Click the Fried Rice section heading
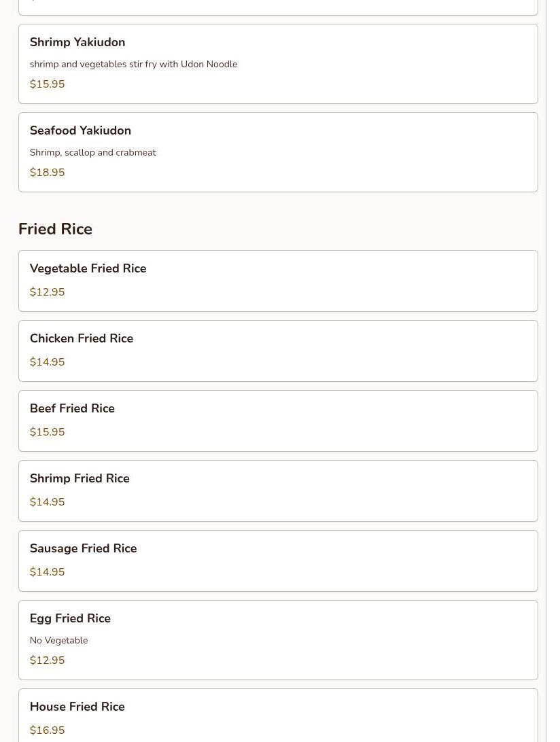 point(55,229)
